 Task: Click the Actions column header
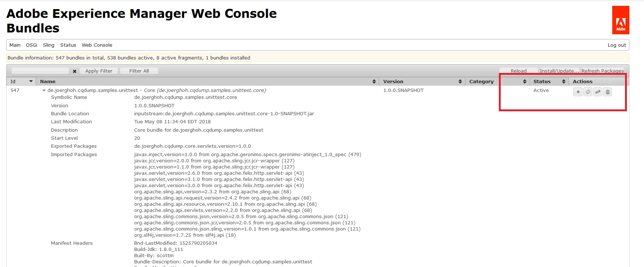582,81
